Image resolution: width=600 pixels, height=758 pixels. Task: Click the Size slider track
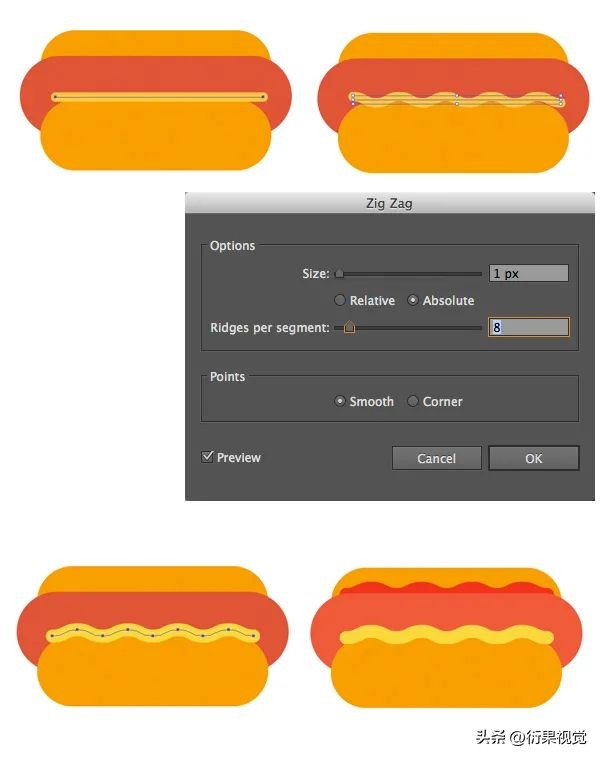click(x=409, y=274)
